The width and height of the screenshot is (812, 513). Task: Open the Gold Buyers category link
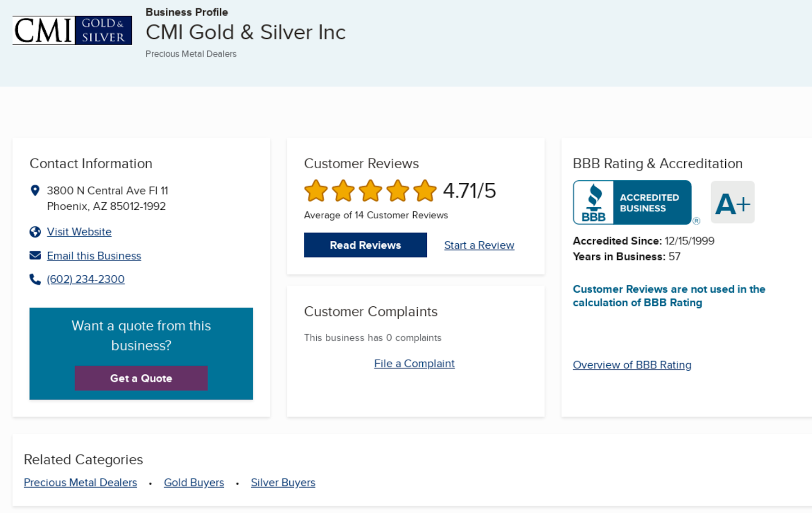pos(194,483)
